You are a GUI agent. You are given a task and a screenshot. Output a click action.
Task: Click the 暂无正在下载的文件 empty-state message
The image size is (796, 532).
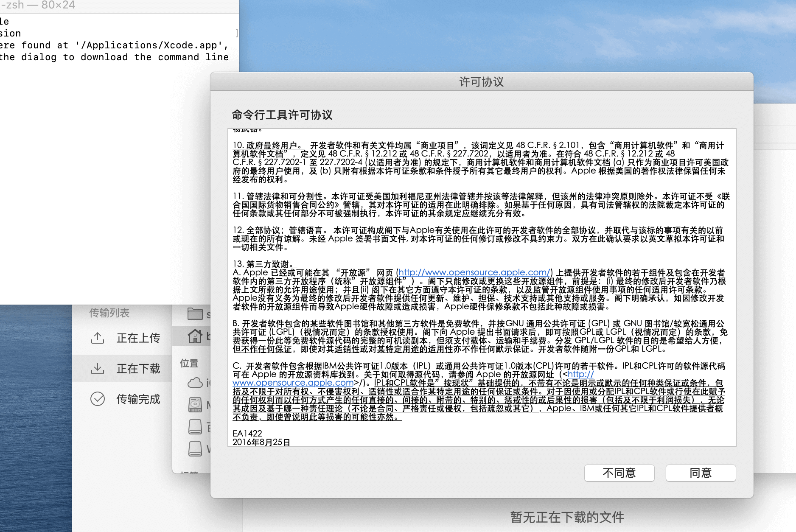pos(567,517)
